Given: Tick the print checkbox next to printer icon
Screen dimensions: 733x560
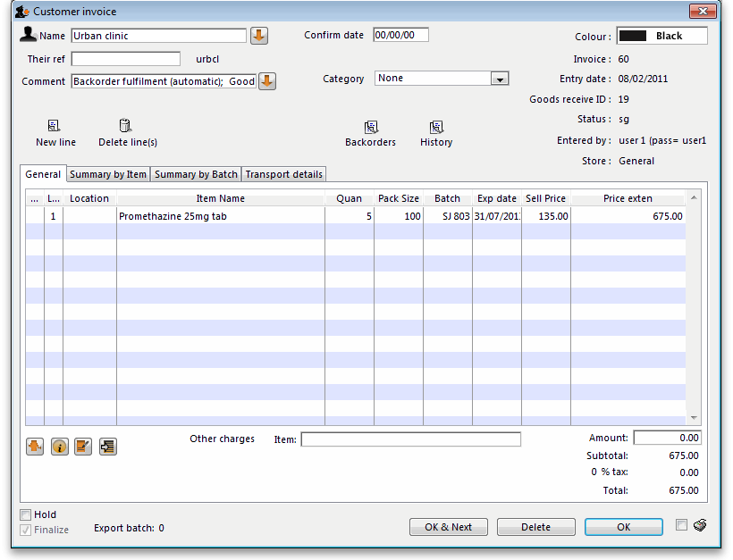Looking at the screenshot, I should coord(681,525).
